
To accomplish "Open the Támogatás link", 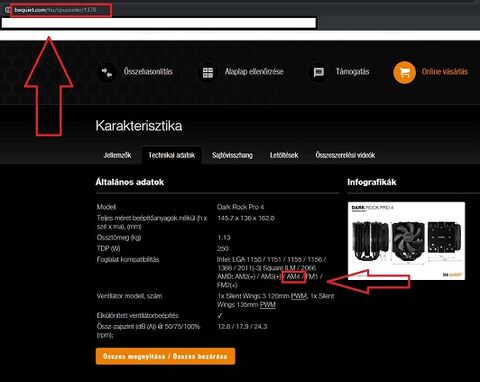I will click(352, 72).
